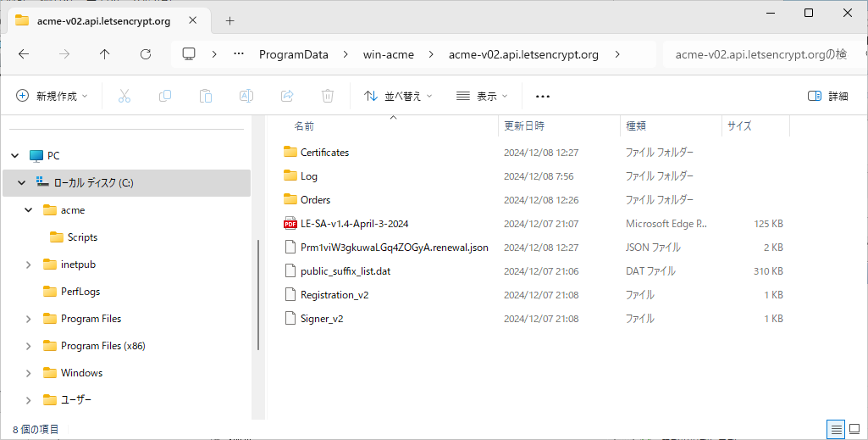The height and width of the screenshot is (440, 868).
Task: Navigate up one folder level
Action: point(105,54)
